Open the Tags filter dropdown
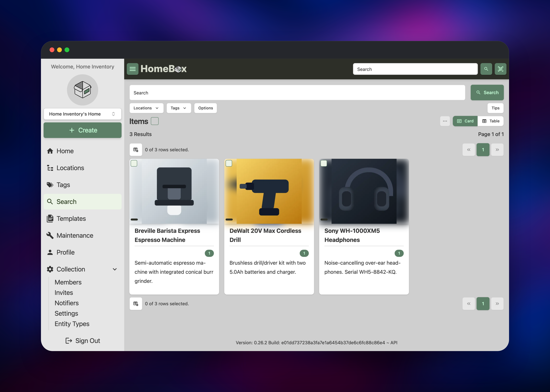Image resolution: width=550 pixels, height=392 pixels. point(179,108)
